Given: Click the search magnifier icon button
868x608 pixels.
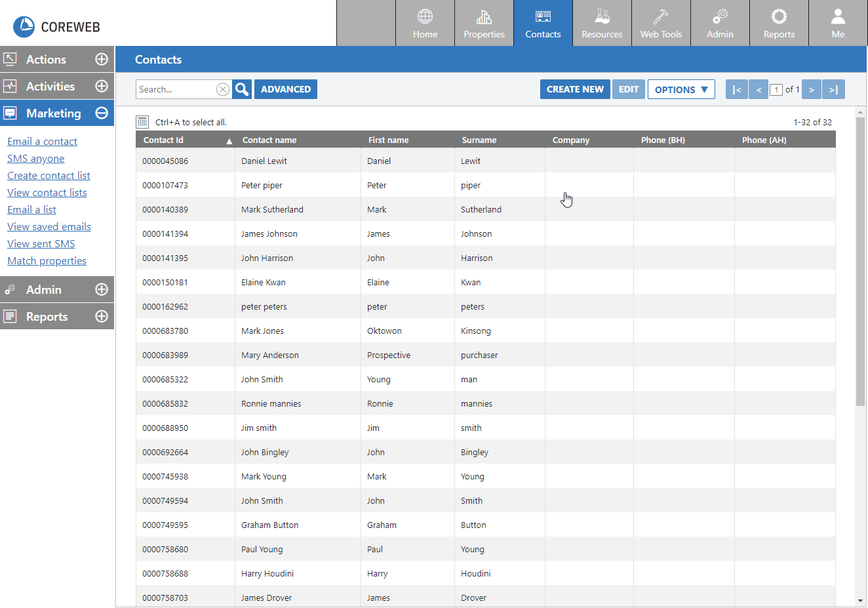Looking at the screenshot, I should (x=242, y=89).
